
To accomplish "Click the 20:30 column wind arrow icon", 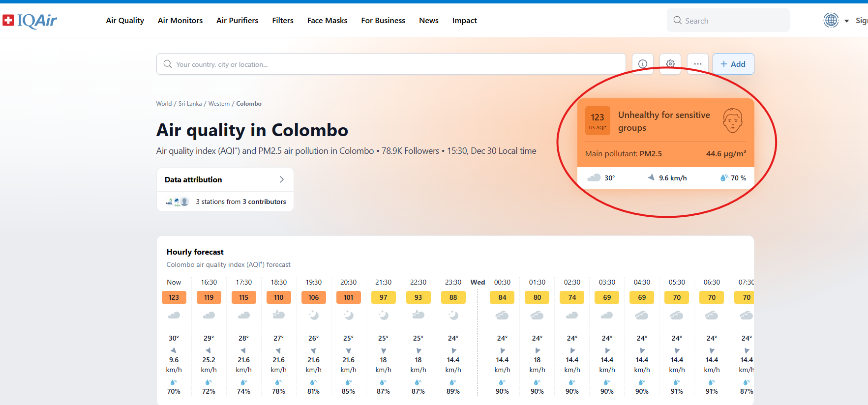I will click(x=349, y=351).
